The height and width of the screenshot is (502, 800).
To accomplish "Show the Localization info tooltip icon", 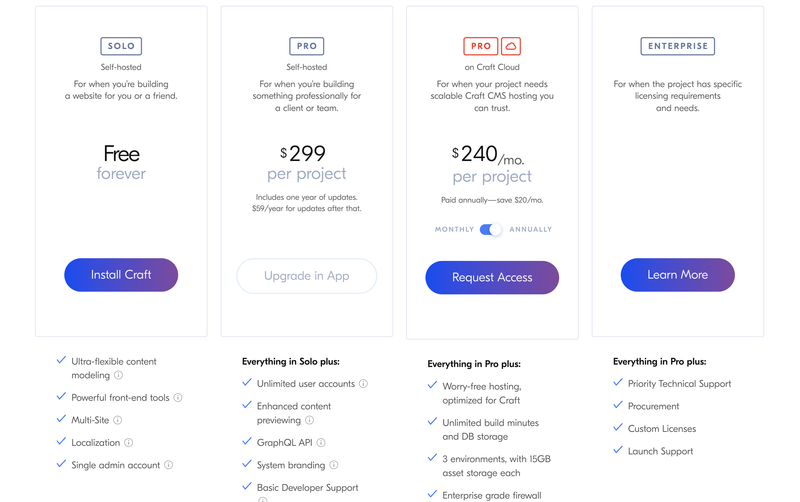I will (x=129, y=443).
